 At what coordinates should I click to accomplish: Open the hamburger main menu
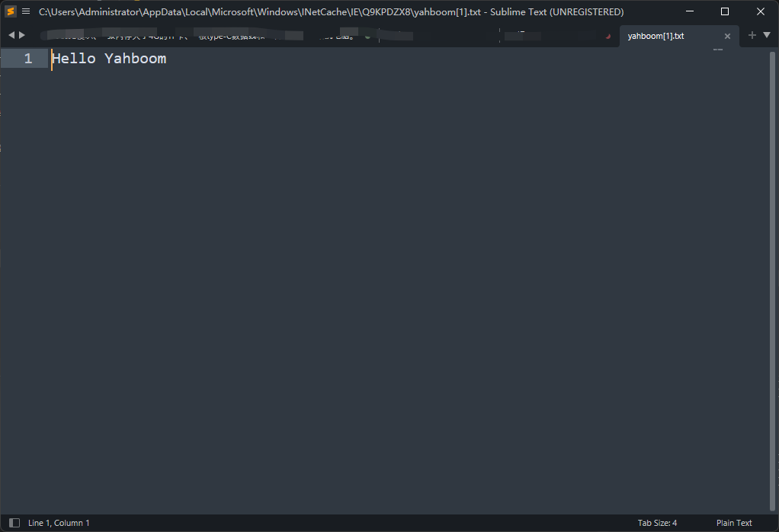[26, 11]
